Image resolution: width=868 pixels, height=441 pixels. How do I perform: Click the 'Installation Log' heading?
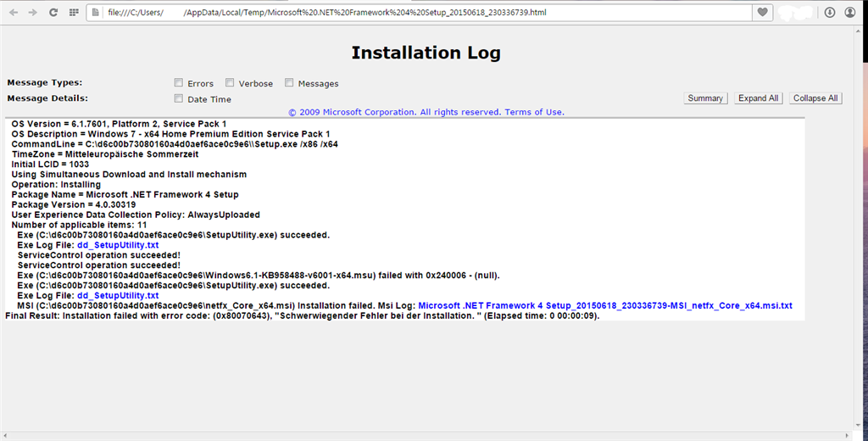pos(426,53)
